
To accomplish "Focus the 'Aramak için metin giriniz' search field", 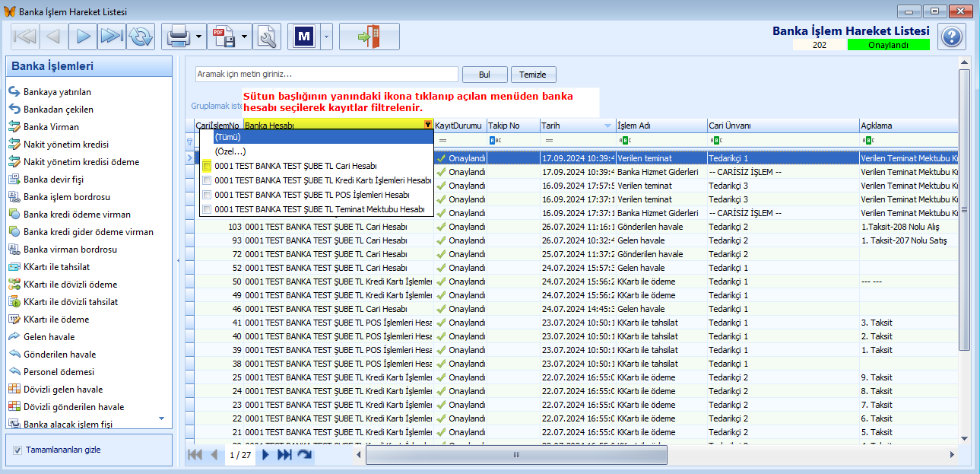I will 327,75.
